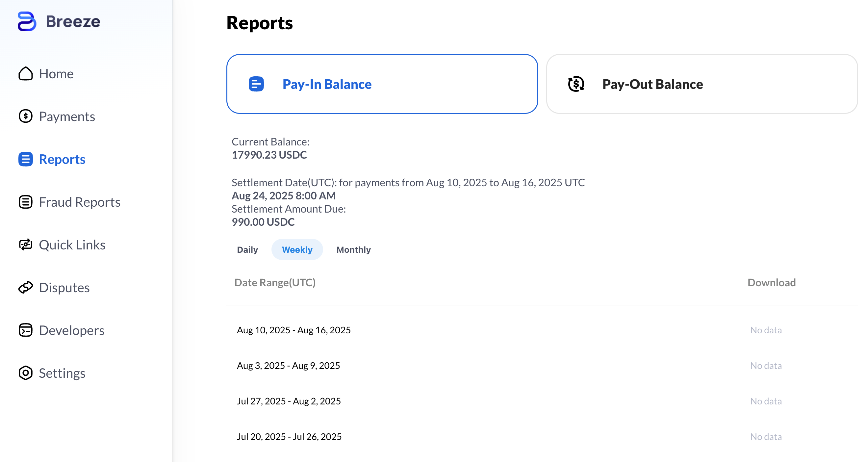Select Reports sidebar label
Image resolution: width=868 pixels, height=462 pixels.
[62, 159]
